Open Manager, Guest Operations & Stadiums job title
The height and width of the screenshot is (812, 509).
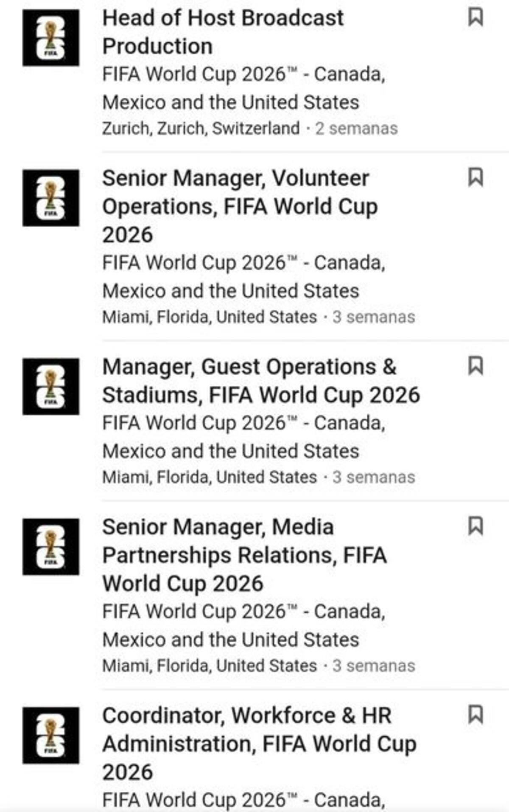(x=261, y=381)
